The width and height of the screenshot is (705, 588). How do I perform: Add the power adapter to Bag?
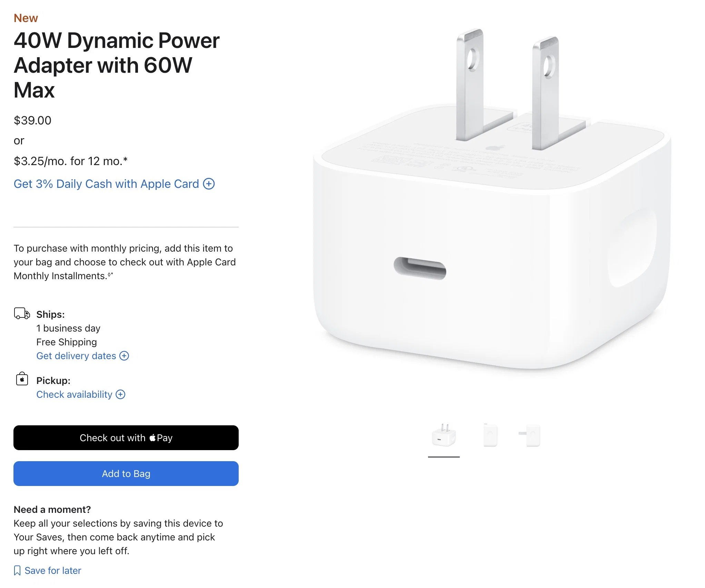click(126, 474)
